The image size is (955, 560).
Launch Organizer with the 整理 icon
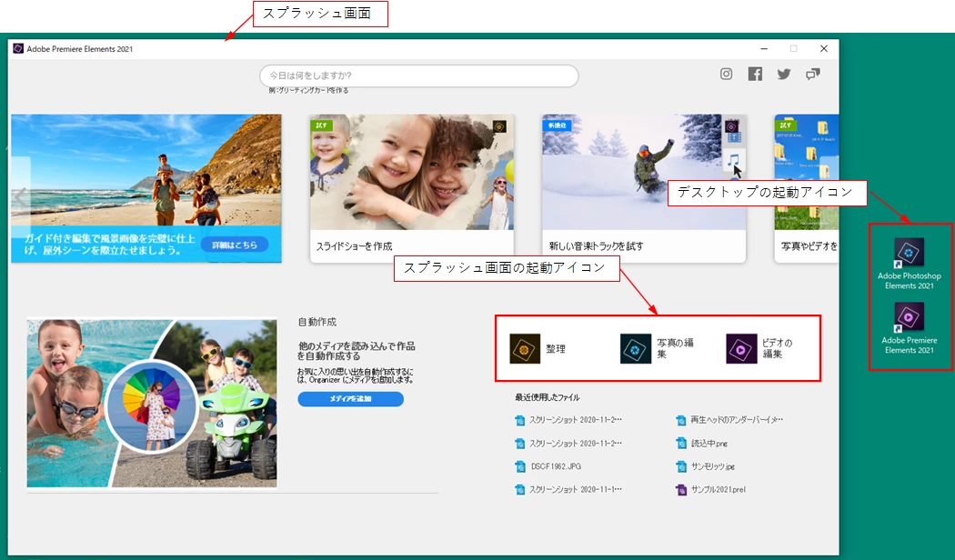coord(525,349)
